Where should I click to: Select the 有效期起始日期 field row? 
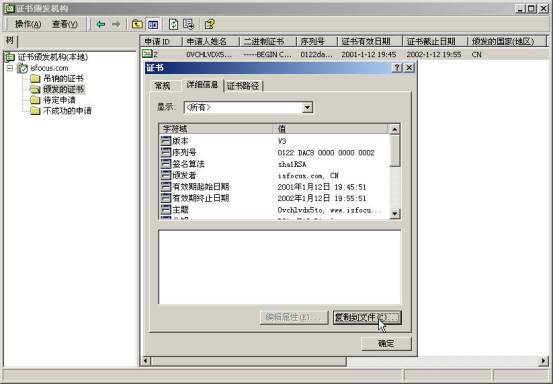(274, 187)
